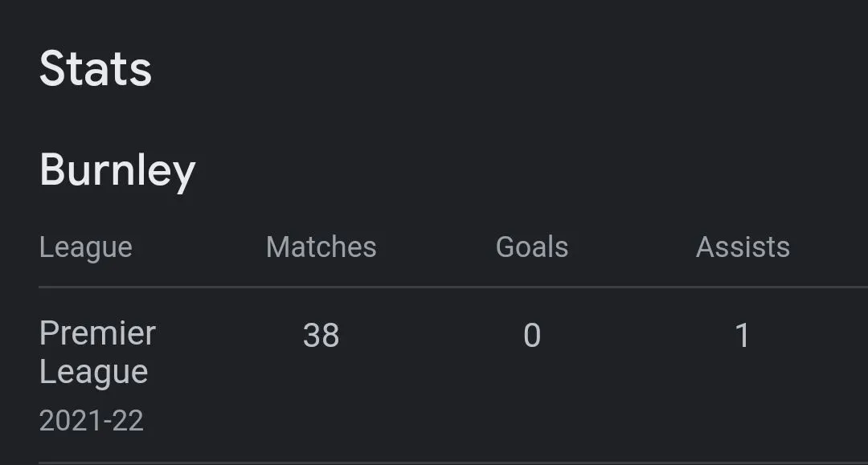This screenshot has height=465, width=868.
Task: Click the digit 8 in matches value
Action: tap(330, 335)
